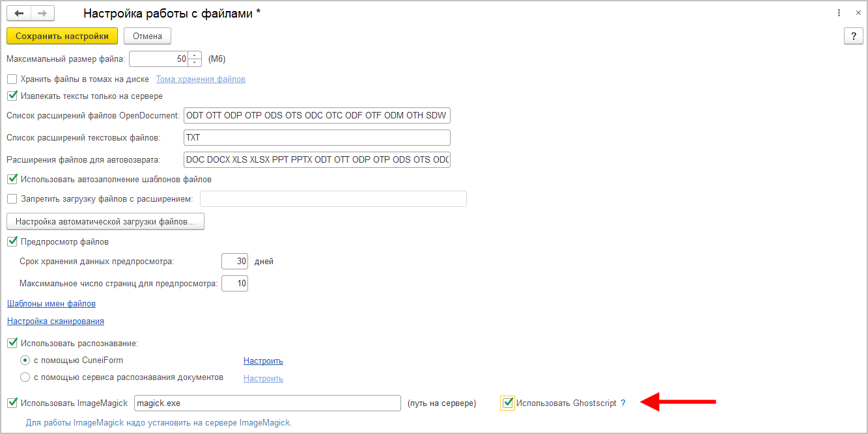Decrease maximum file size with down arrow

click(195, 62)
